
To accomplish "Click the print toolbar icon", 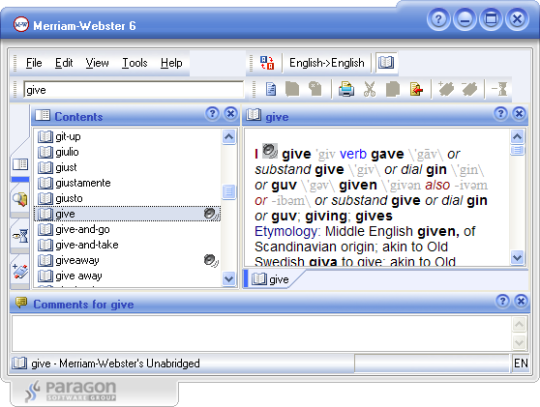I will tap(346, 89).
